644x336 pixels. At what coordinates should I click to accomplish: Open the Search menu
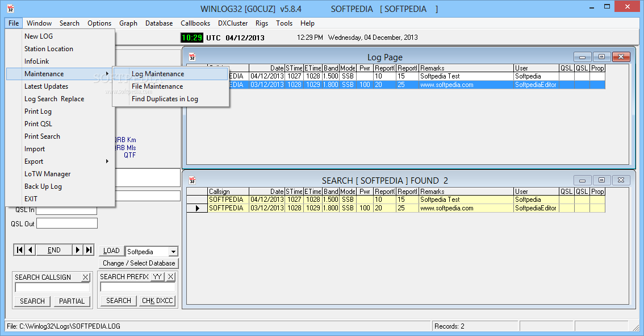[69, 23]
